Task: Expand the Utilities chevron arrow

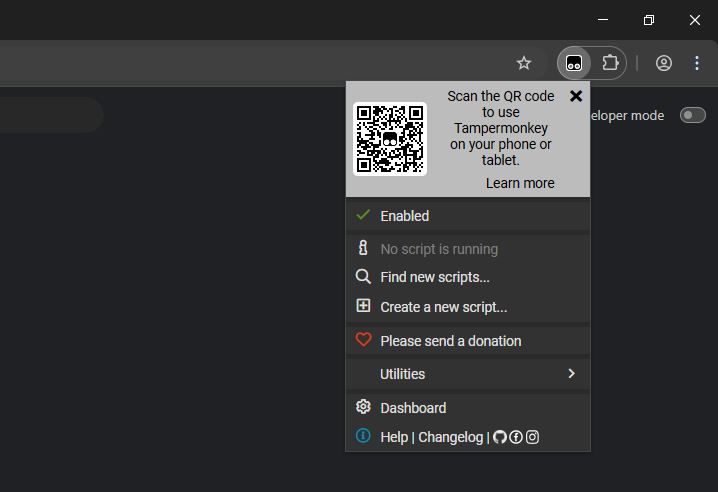Action: point(571,373)
